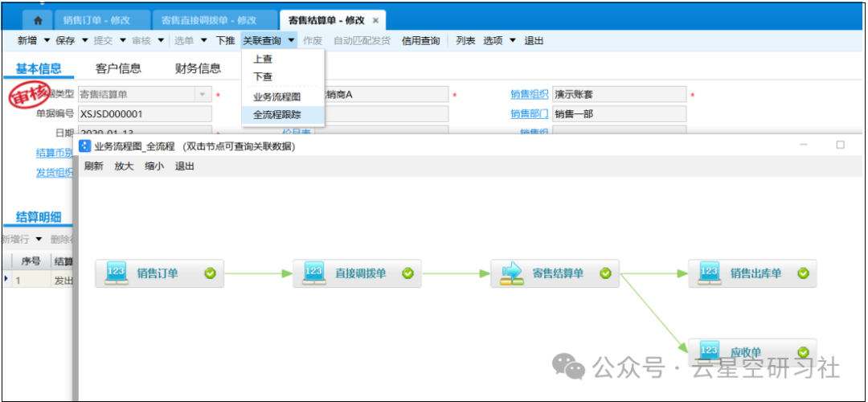Switch to the 客户信息 tab
This screenshot has width=868, height=402.
(x=118, y=68)
